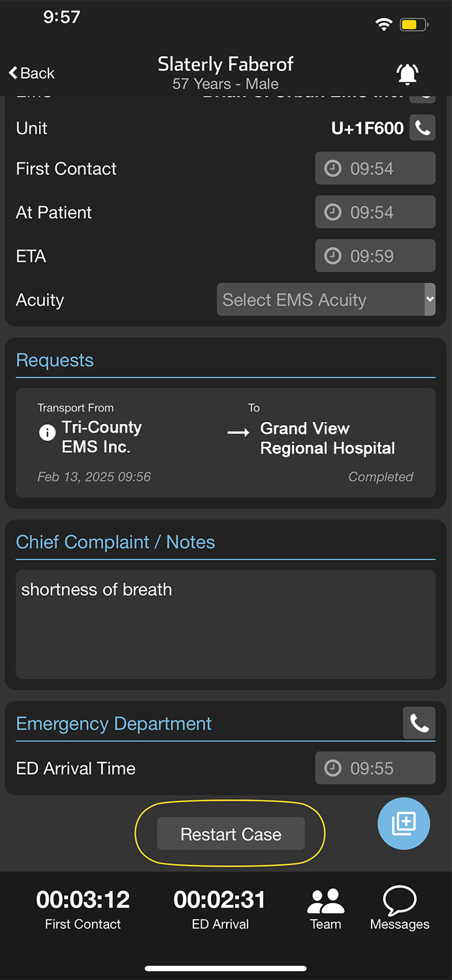Tap the battery indicator
Image resolution: width=452 pixels, height=980 pixels.
(x=412, y=24)
